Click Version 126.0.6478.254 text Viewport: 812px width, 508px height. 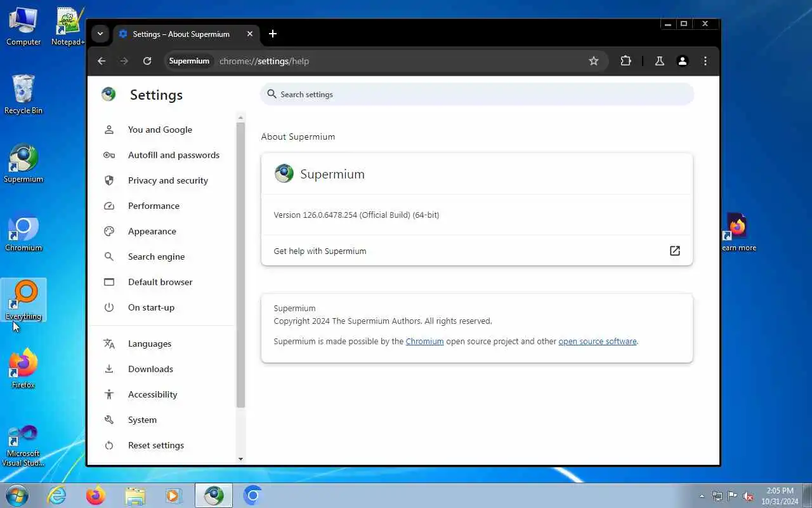pos(357,215)
